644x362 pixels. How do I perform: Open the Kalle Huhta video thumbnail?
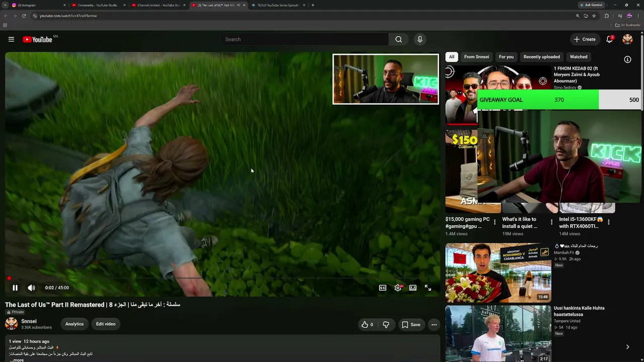tap(498, 334)
